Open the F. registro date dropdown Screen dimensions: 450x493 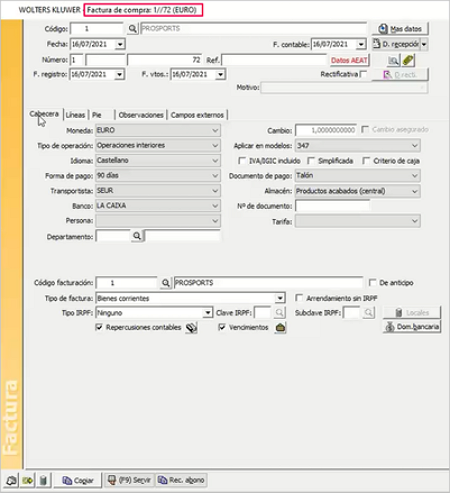[x=119, y=74]
